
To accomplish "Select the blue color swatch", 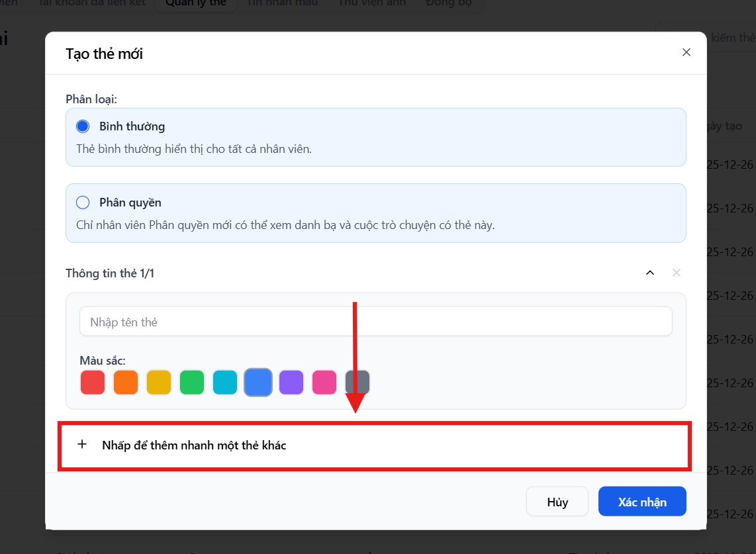I will (x=258, y=383).
